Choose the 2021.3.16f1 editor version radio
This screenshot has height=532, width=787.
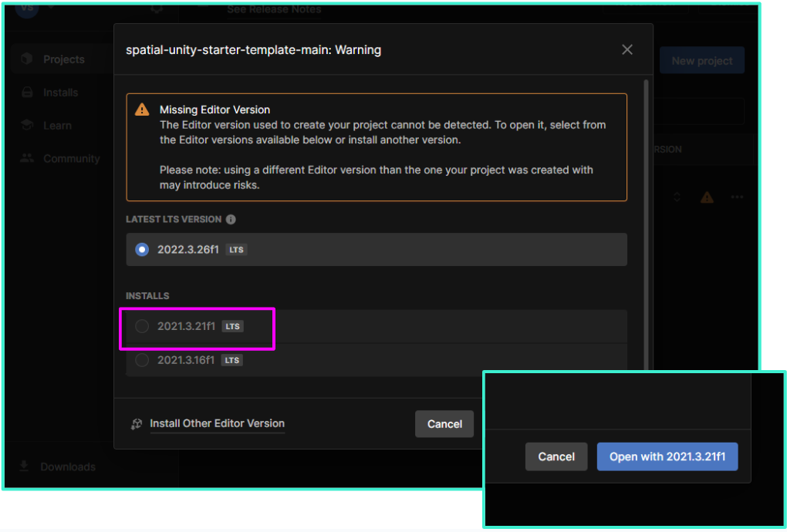[x=142, y=360]
